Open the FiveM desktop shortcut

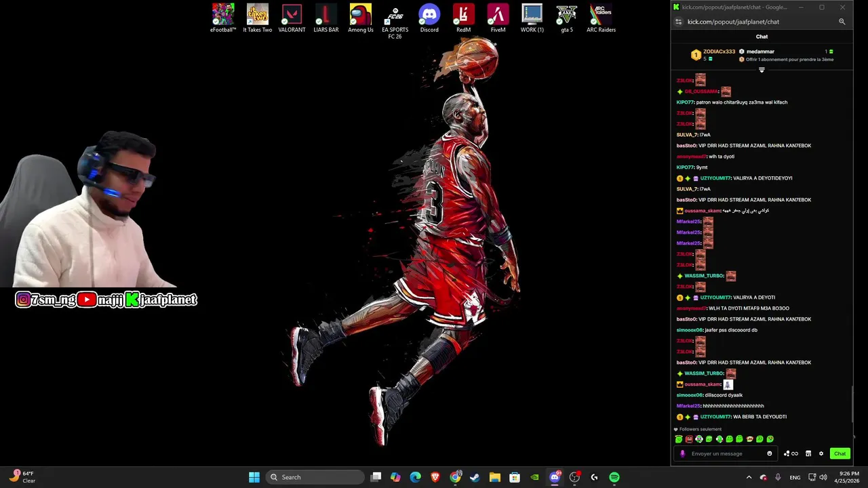498,18
